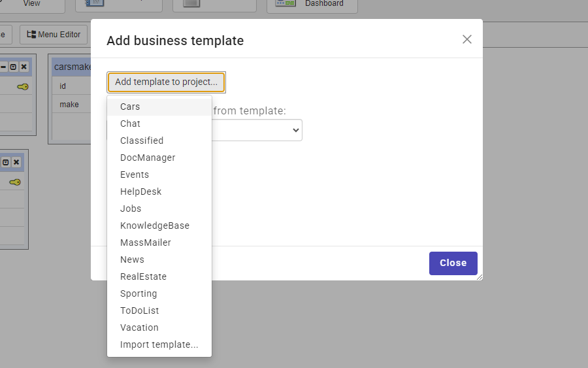Screen dimensions: 588x368
Task: Remove the lower-left table with its X icon
Action: 16,162
